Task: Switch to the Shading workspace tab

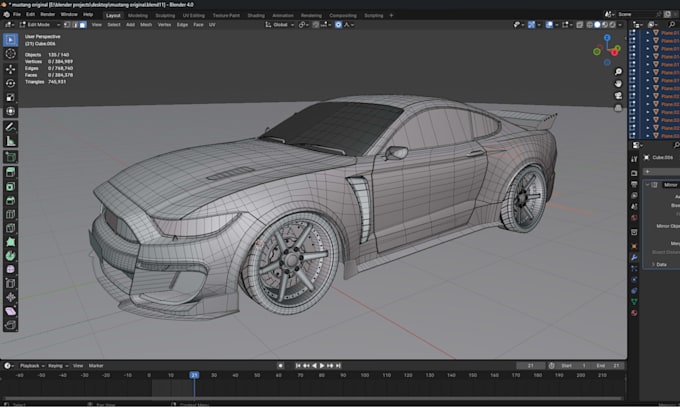Action: 256,15
